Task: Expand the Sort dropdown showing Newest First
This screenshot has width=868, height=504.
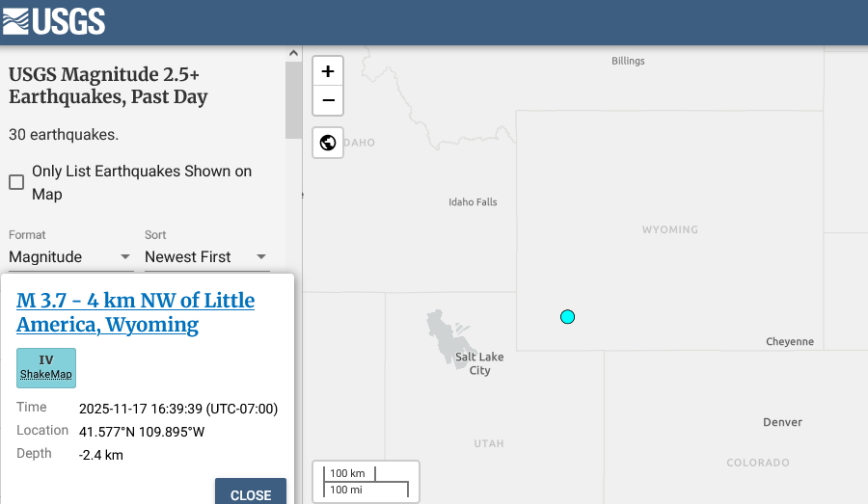Action: coord(206,257)
